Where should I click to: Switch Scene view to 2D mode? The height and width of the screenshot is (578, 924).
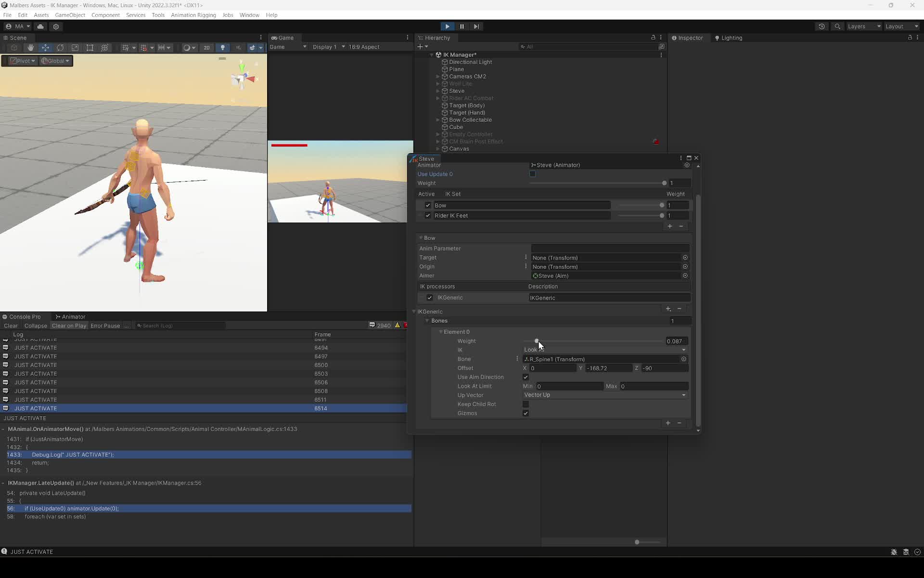[x=207, y=48]
